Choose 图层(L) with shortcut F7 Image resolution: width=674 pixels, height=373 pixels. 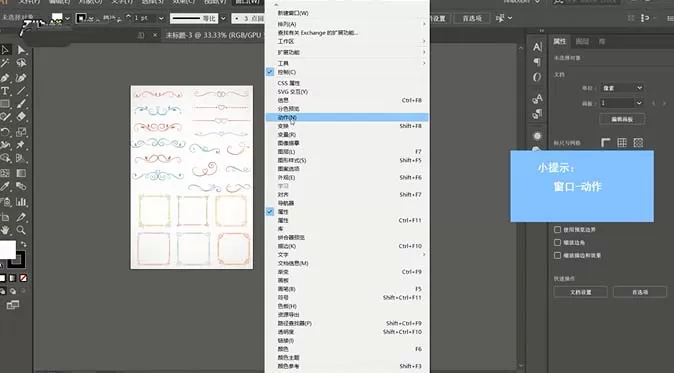347,152
